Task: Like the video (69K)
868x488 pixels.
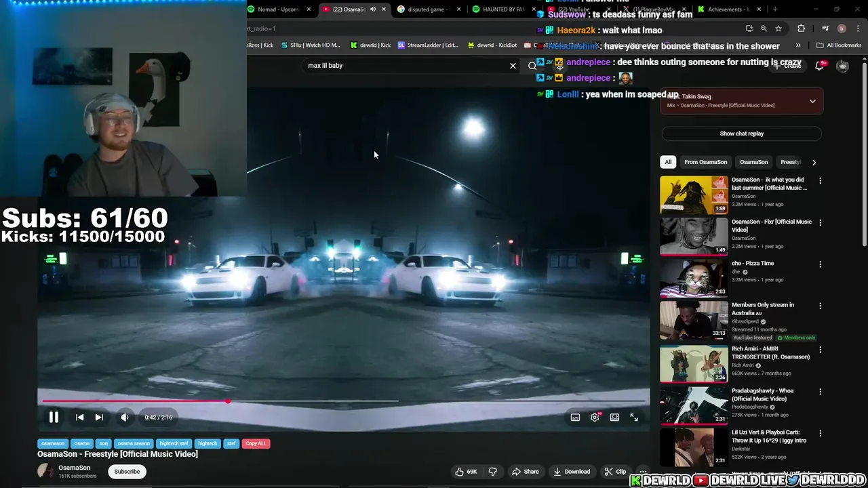Action: point(467,472)
